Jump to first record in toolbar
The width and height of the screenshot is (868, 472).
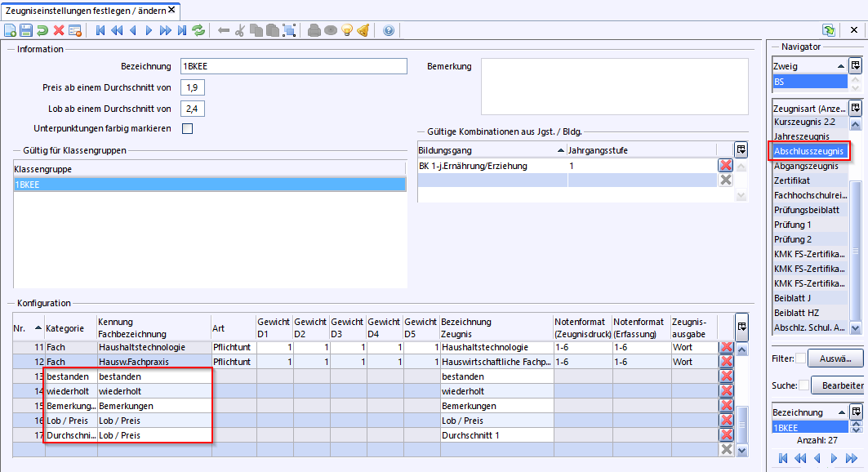pos(100,30)
